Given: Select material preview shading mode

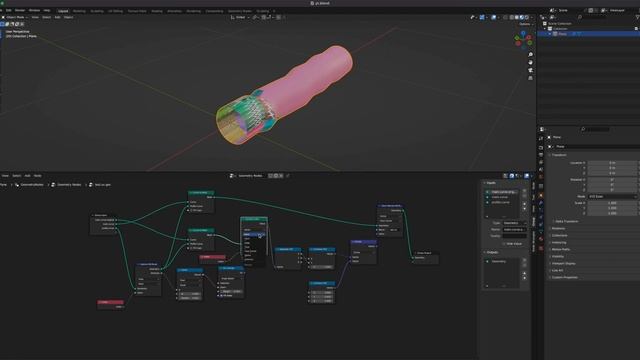Looking at the screenshot, I should (522, 18).
